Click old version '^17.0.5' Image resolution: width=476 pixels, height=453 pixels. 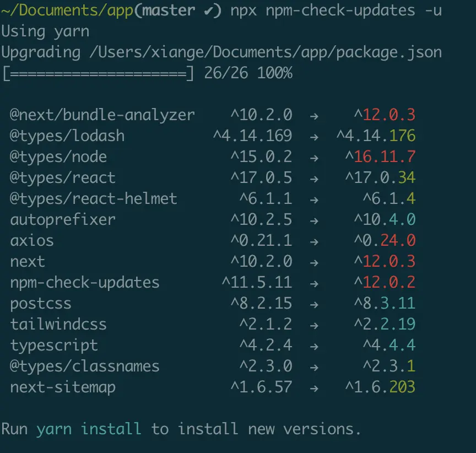click(261, 178)
